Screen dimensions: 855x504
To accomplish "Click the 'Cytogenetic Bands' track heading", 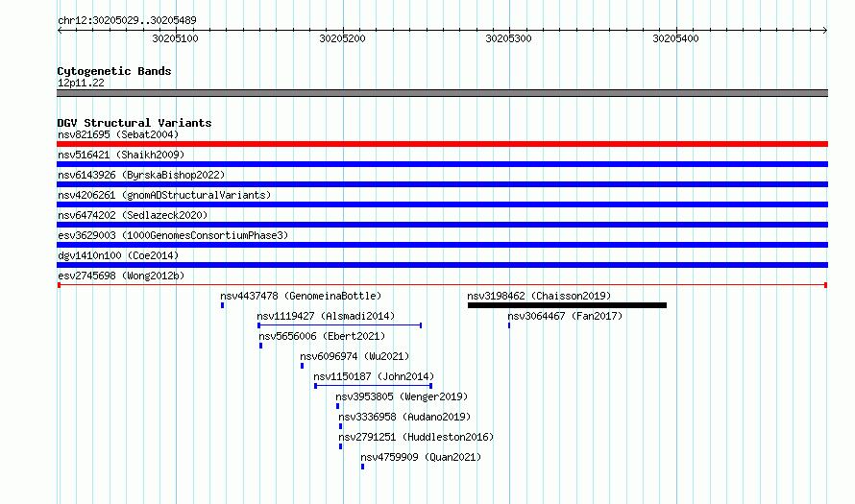I will (x=114, y=71).
